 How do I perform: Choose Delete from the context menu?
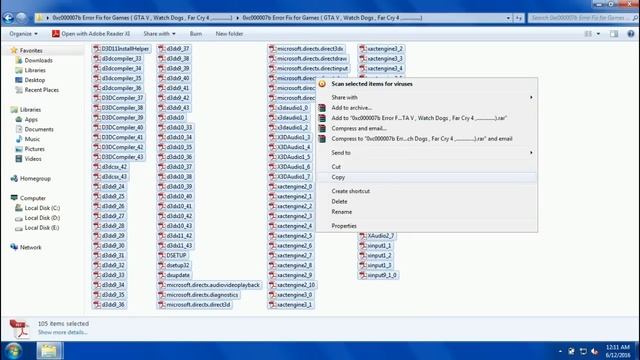(x=427, y=202)
